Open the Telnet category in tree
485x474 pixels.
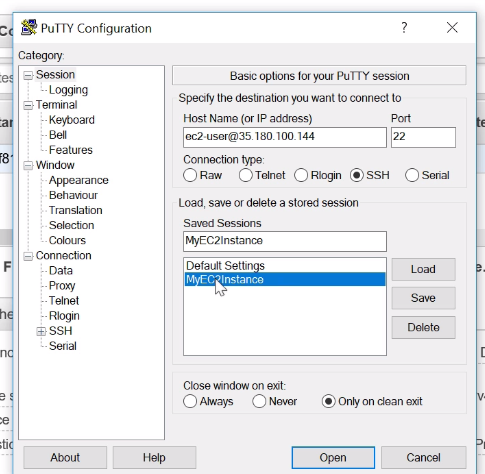64,300
